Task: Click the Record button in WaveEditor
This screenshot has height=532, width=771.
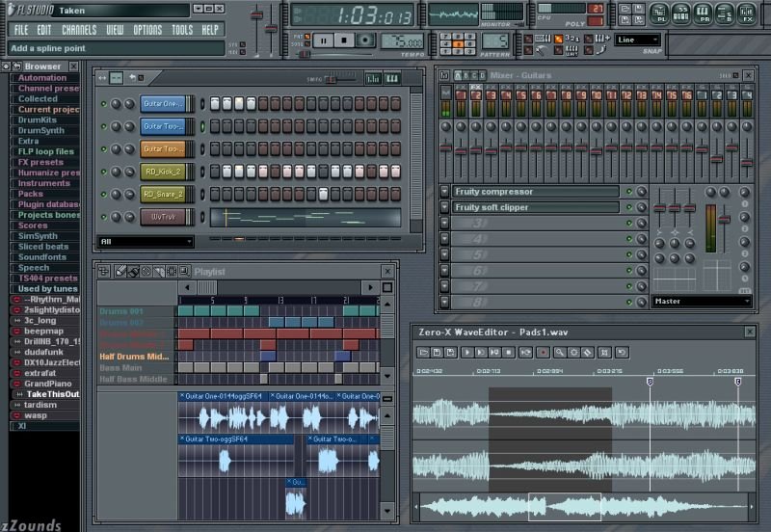Action: (543, 353)
